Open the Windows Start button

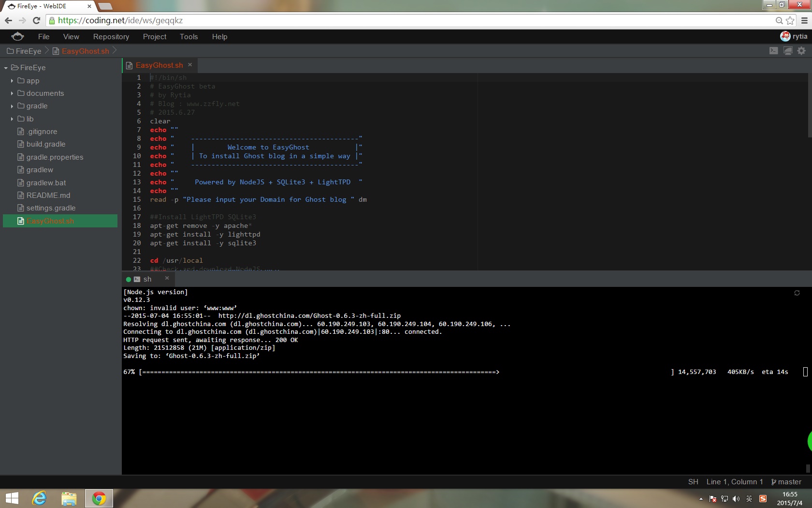(12, 498)
